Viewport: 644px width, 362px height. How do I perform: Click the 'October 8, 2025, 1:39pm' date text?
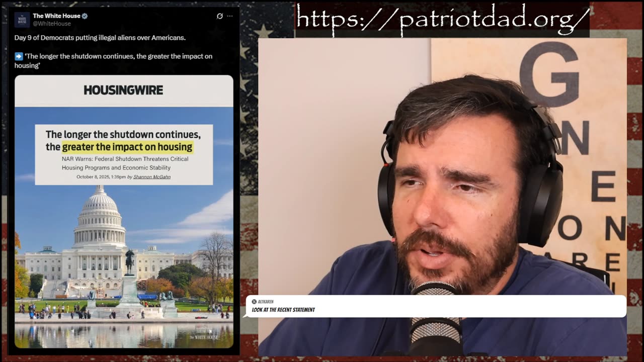[101, 177]
